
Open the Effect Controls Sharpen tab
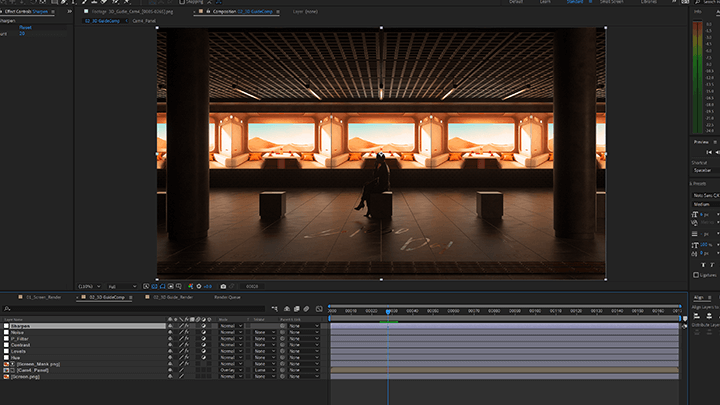pyautogui.click(x=26, y=11)
